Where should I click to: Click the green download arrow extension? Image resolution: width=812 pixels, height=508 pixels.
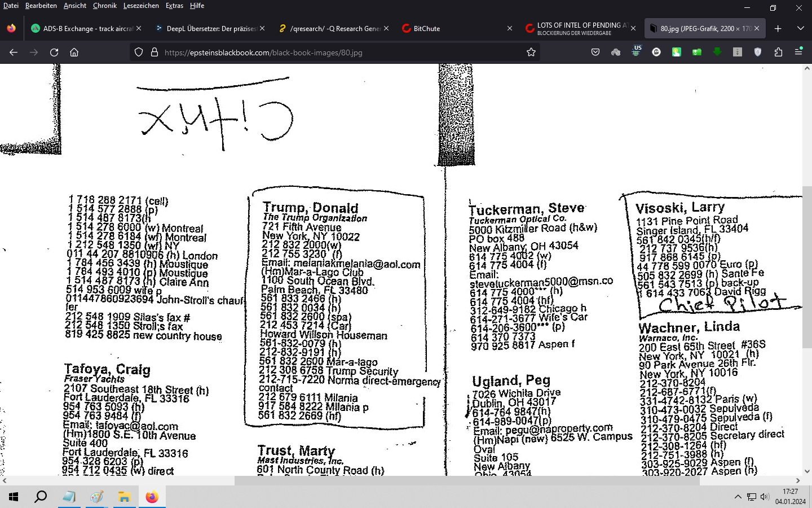(x=717, y=52)
